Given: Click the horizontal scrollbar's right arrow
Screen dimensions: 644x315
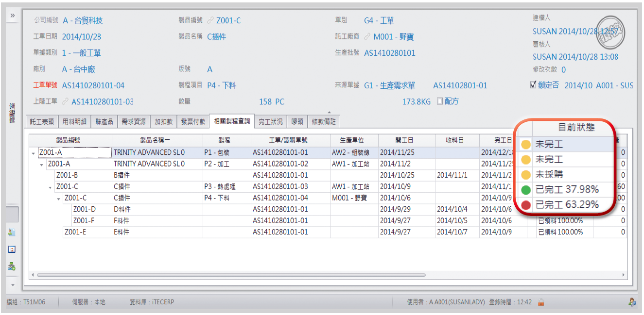Looking at the screenshot, I should (624, 275).
